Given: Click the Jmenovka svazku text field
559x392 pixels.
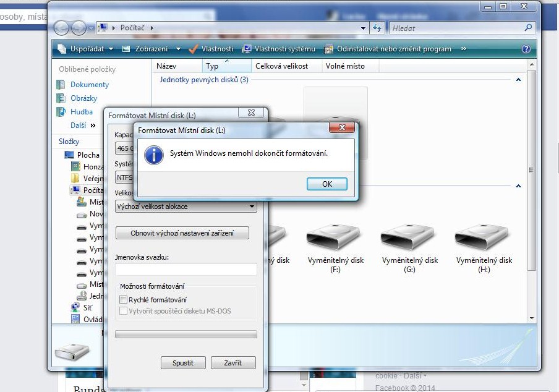Looking at the screenshot, I should coord(186,269).
